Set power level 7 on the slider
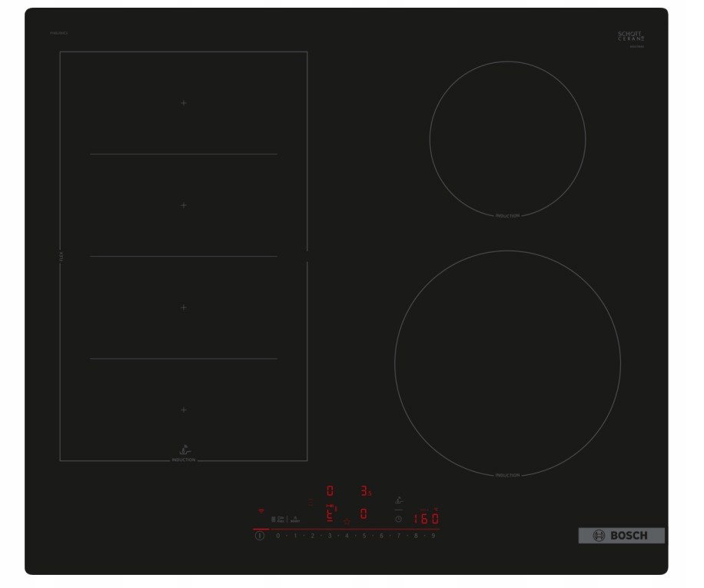Image resolution: width=704 pixels, height=588 pixels. pos(399,536)
